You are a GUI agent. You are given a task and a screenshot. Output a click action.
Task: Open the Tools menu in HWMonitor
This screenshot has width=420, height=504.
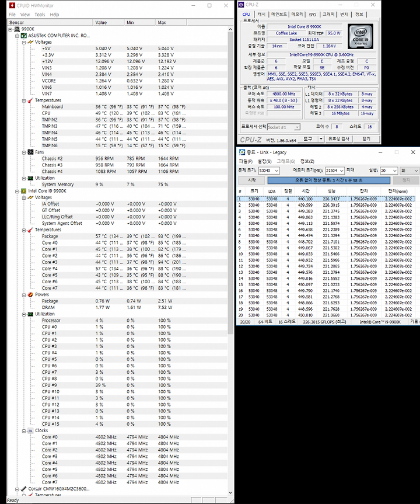(40, 15)
